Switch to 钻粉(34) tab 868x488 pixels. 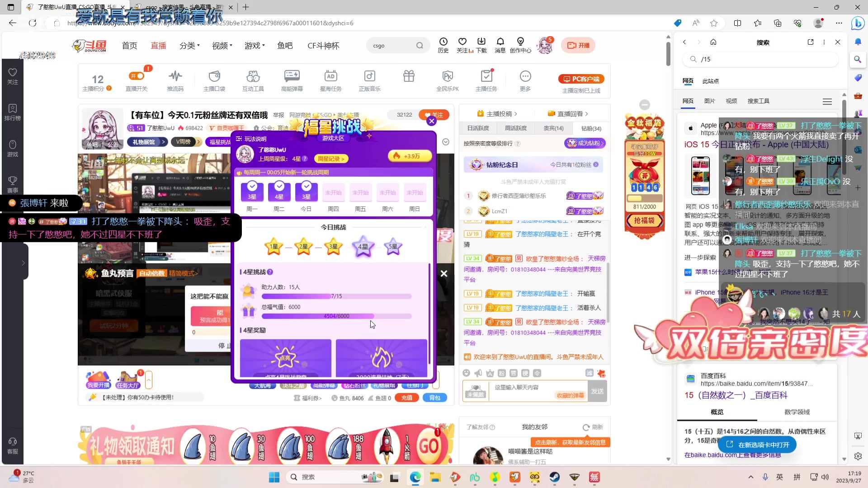coord(591,128)
